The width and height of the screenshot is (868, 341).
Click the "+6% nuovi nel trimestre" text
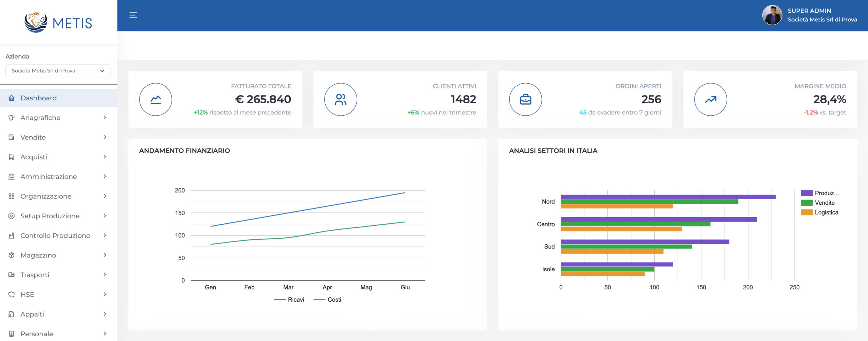pos(442,113)
